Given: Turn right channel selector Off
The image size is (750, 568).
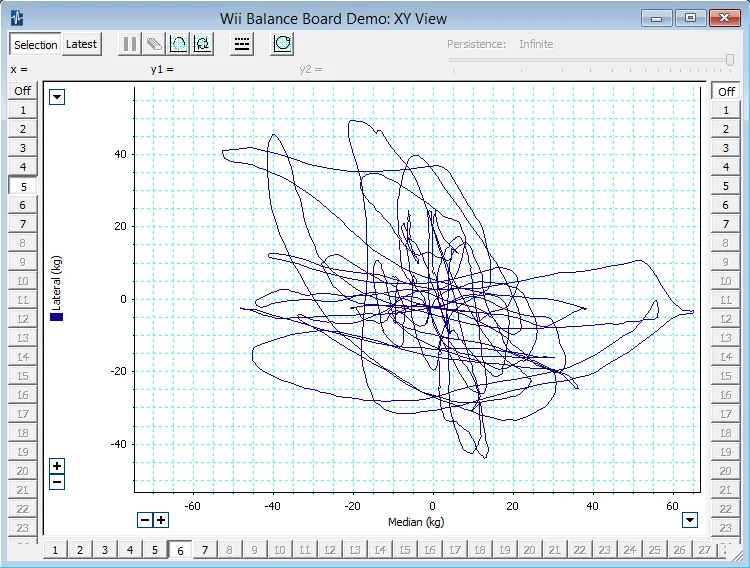Looking at the screenshot, I should (726, 91).
